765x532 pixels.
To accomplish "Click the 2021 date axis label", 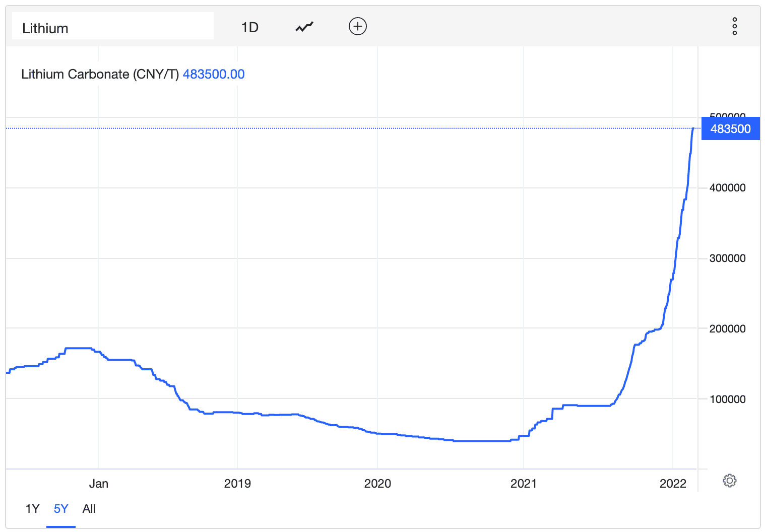I will (524, 484).
